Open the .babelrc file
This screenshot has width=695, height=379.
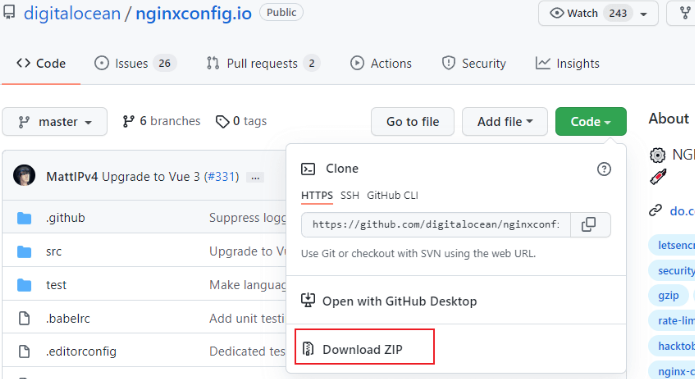click(x=68, y=318)
